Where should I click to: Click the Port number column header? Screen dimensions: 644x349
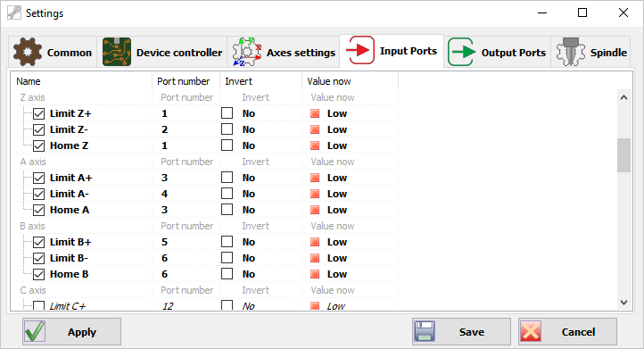point(186,81)
